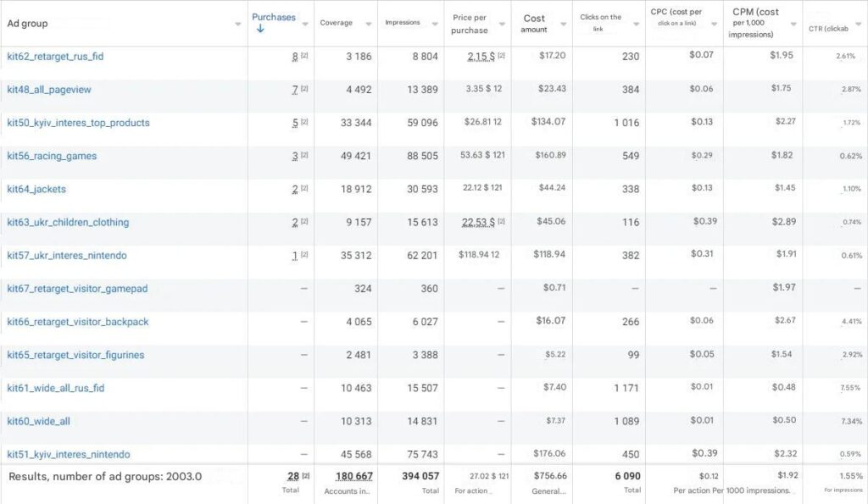Open the Impressions column dropdown arrow
Image resolution: width=868 pixels, height=504 pixels.
point(434,24)
